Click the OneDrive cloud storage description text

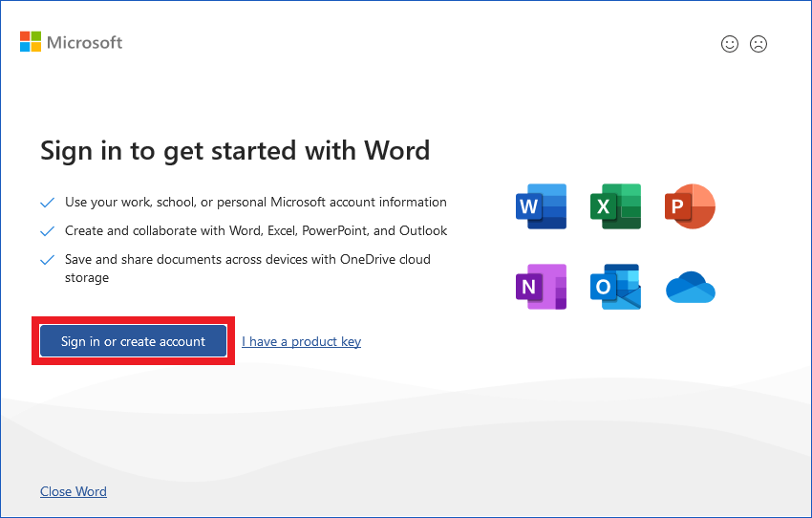(246, 269)
